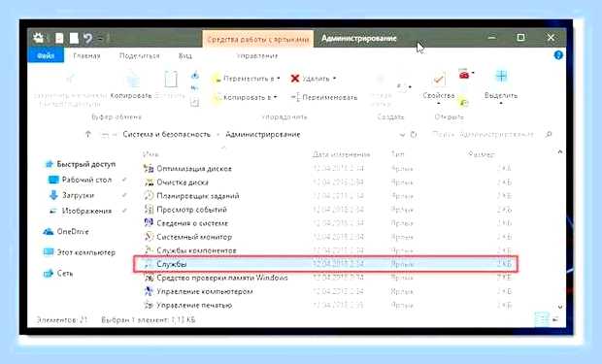Open the address bar history dropdown
The width and height of the screenshot is (602, 364).
[x=402, y=135]
